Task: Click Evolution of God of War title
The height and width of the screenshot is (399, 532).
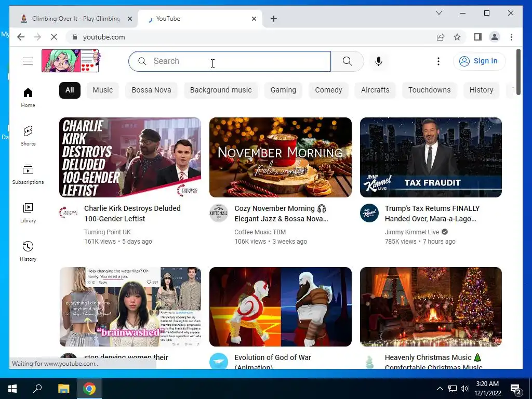Action: pos(272,362)
